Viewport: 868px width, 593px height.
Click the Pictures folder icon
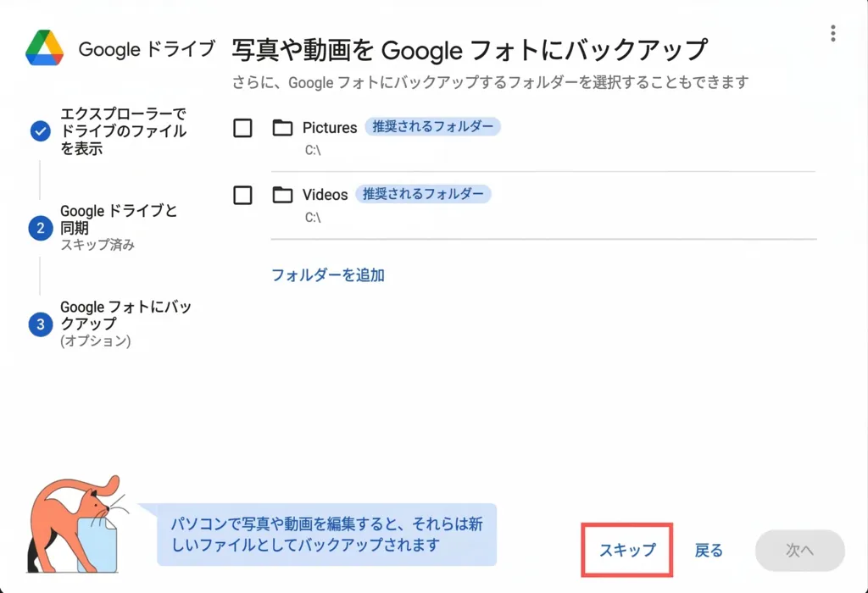[282, 128]
